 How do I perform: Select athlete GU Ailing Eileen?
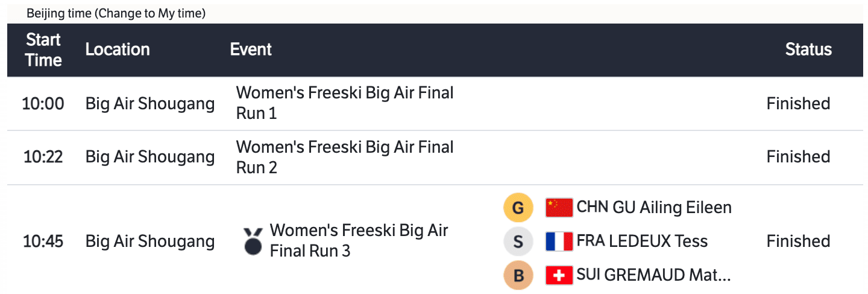654,208
